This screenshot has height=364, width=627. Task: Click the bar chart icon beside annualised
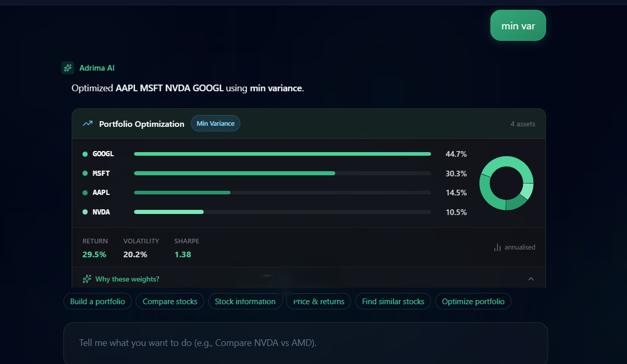pos(498,247)
